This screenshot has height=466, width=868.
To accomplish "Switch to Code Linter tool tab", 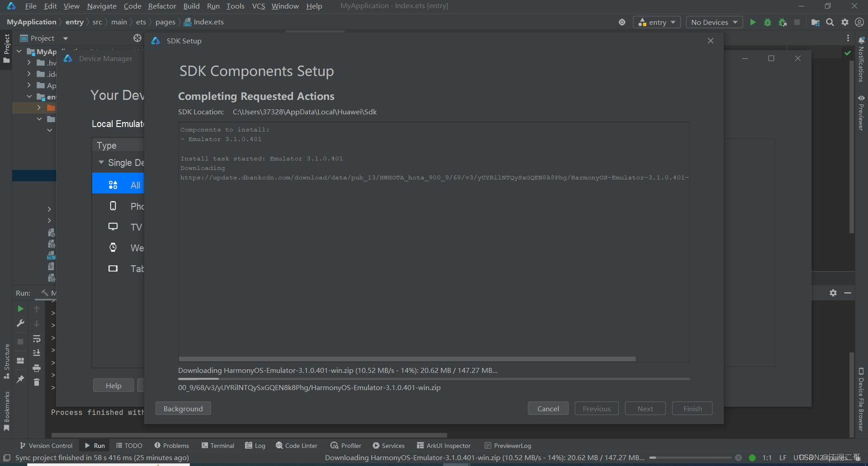I will click(x=297, y=446).
